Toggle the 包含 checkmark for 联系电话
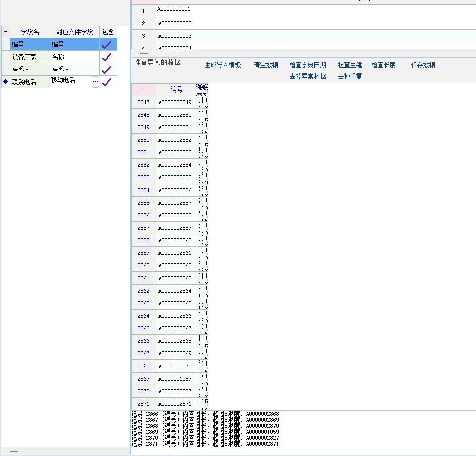This screenshot has height=456, width=476. click(x=107, y=82)
